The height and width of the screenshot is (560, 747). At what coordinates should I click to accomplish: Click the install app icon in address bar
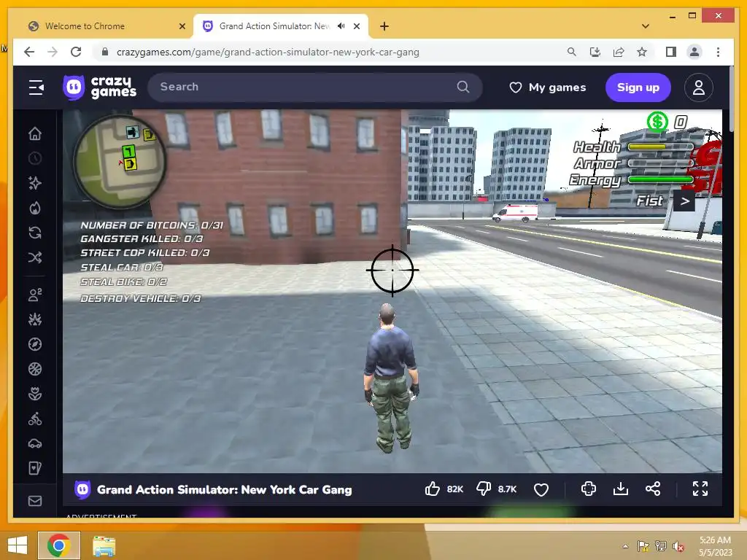(x=595, y=52)
